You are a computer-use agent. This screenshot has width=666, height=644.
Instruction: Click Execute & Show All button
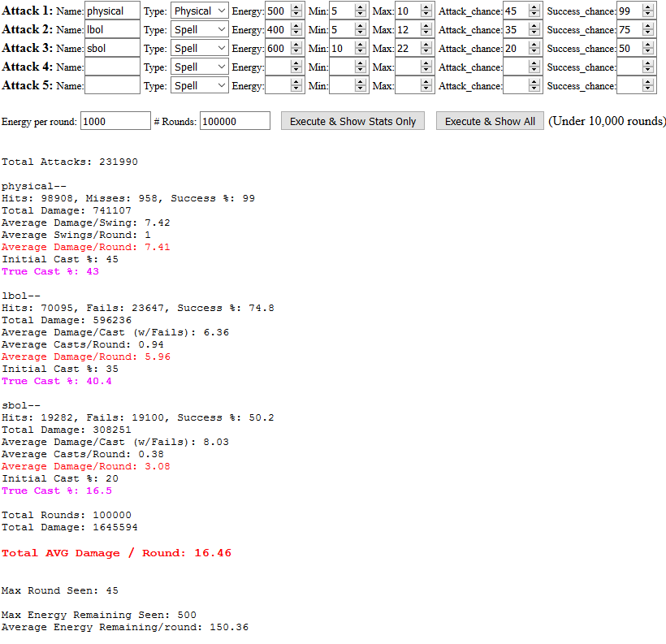pos(490,121)
